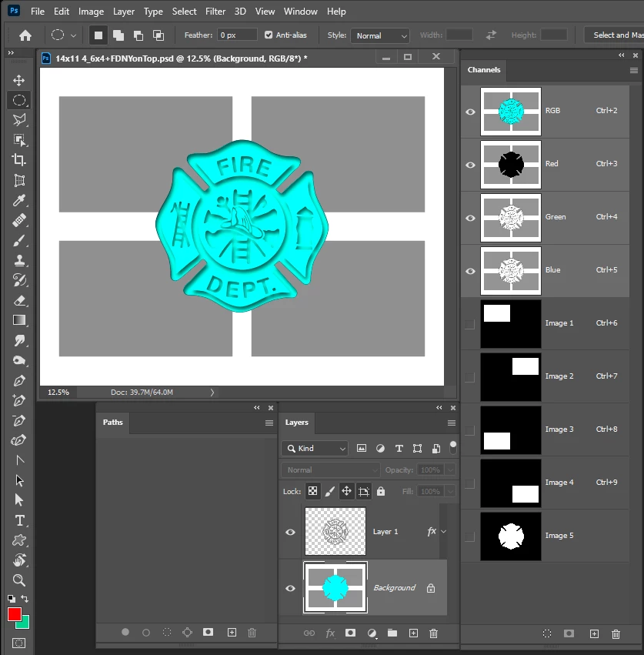Select the Polygonal Lasso tool

pos(18,120)
